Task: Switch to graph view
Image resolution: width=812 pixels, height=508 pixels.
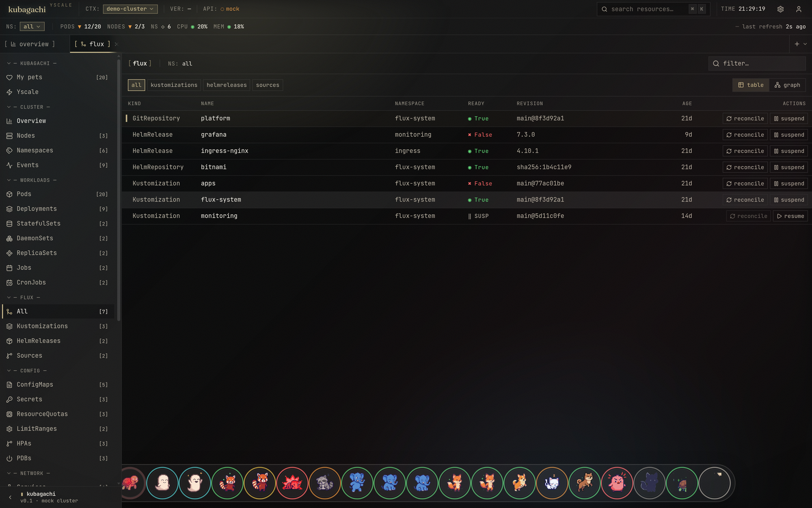Action: [787, 85]
